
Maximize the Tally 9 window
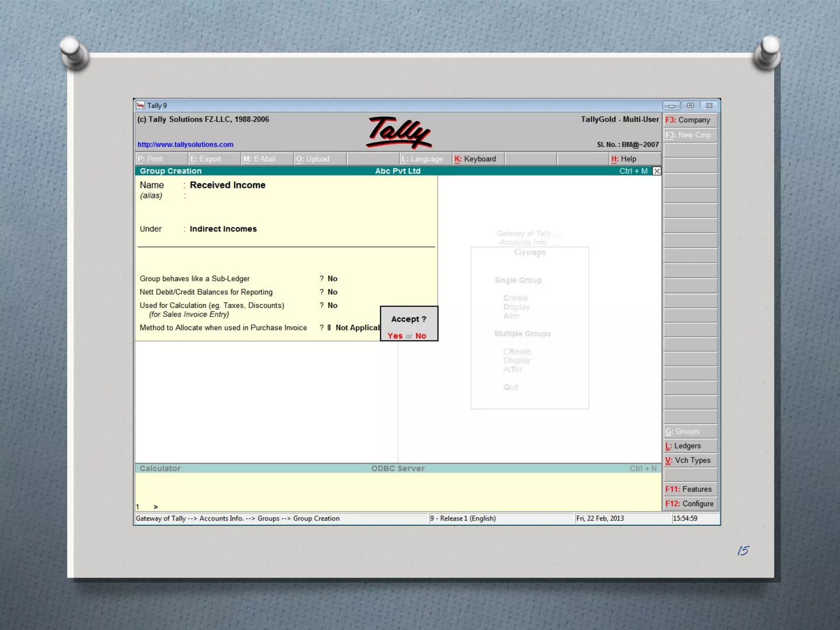690,105
